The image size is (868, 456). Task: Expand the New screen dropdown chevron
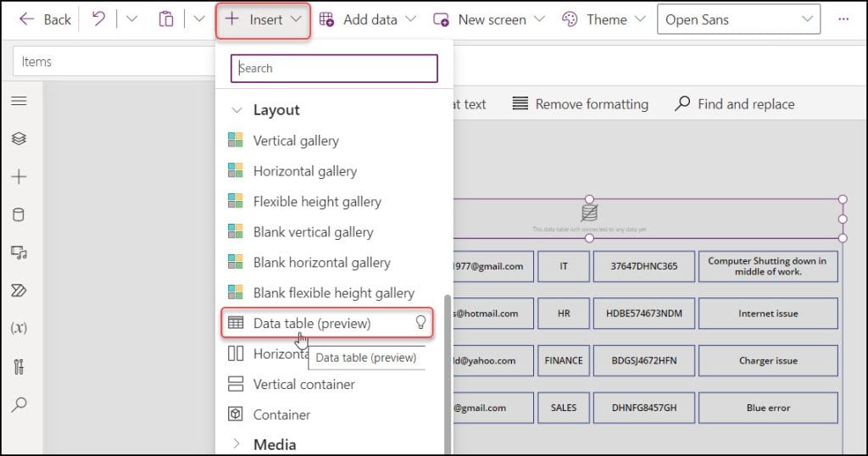(x=539, y=19)
